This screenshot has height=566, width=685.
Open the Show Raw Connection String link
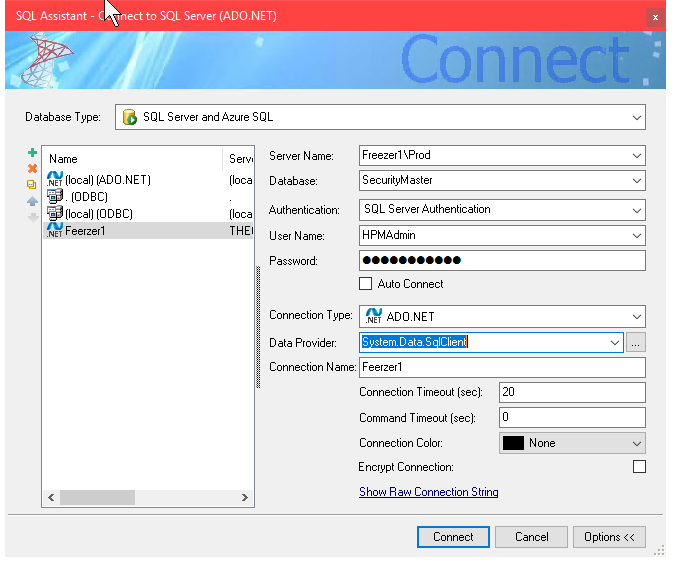coord(429,492)
